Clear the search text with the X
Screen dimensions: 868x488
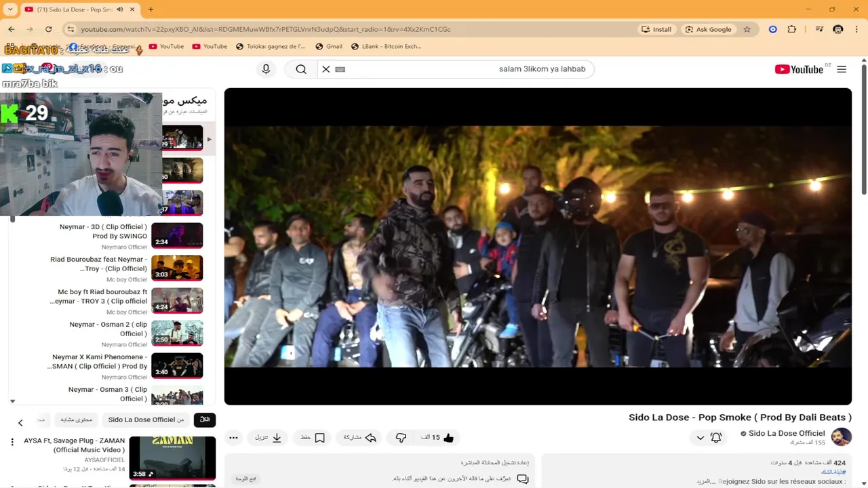coord(326,69)
